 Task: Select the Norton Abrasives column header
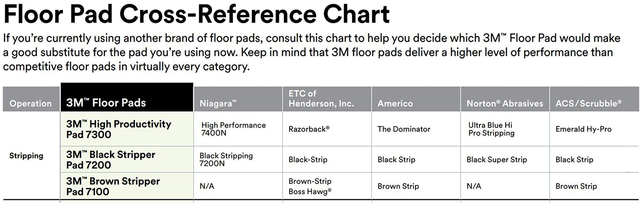(x=505, y=103)
